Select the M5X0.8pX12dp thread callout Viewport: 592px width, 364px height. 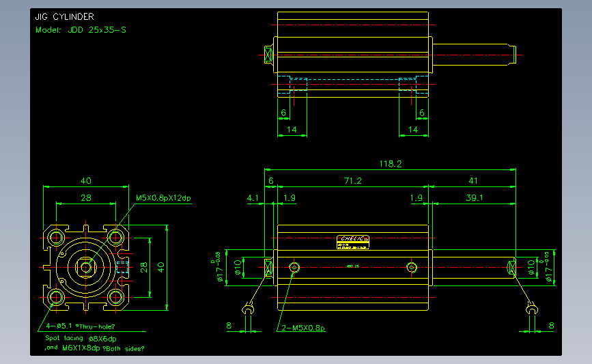click(x=163, y=198)
